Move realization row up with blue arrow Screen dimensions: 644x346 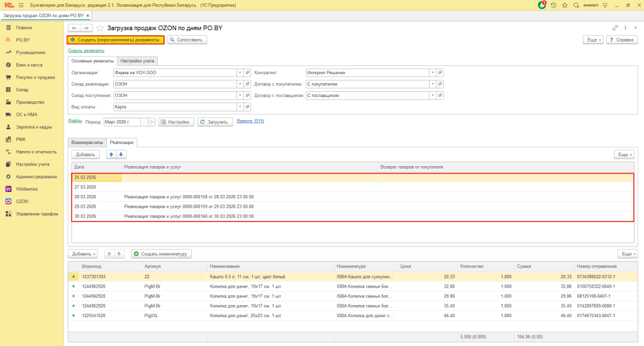click(111, 155)
